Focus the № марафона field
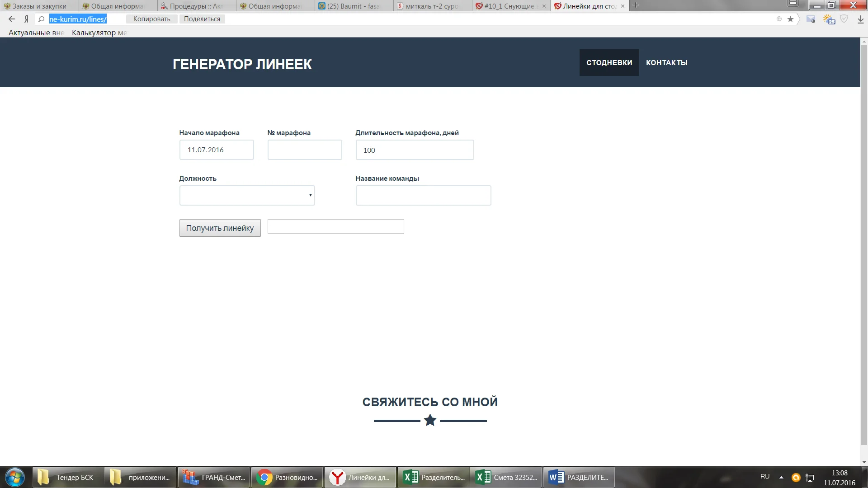The width and height of the screenshot is (868, 488). 304,150
